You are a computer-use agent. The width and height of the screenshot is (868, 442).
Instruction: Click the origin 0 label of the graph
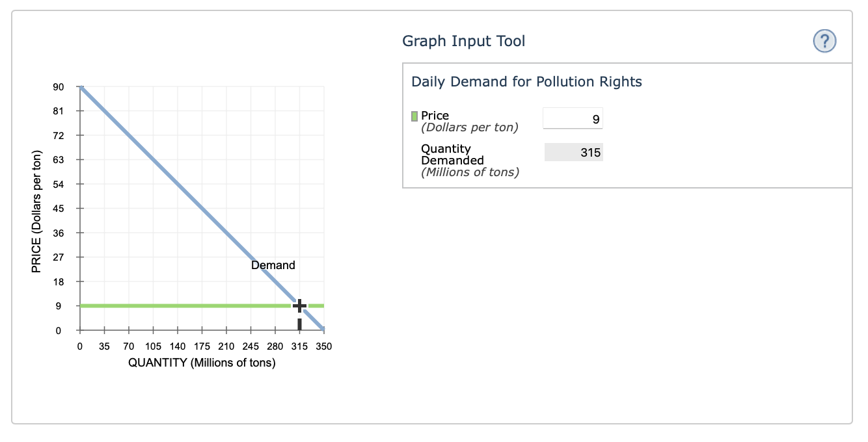coord(79,346)
